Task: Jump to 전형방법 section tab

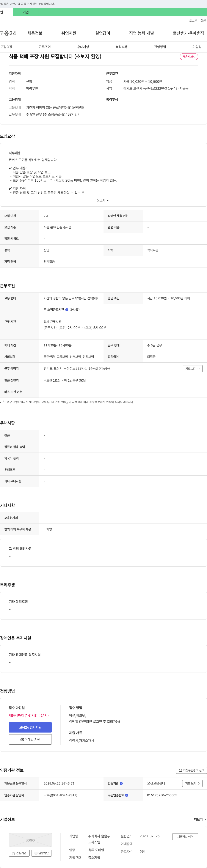Action: [160, 47]
